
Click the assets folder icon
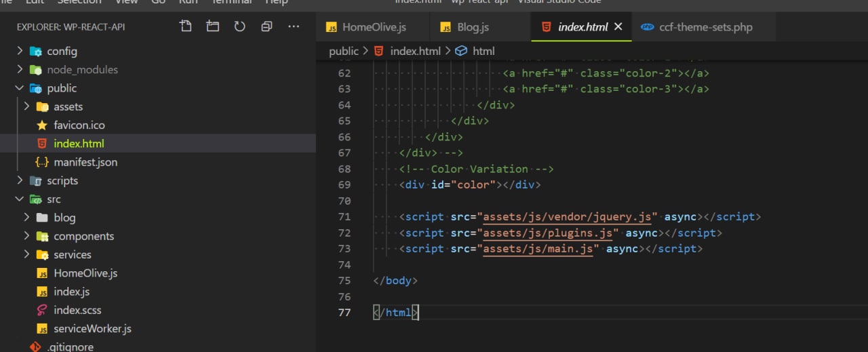42,106
